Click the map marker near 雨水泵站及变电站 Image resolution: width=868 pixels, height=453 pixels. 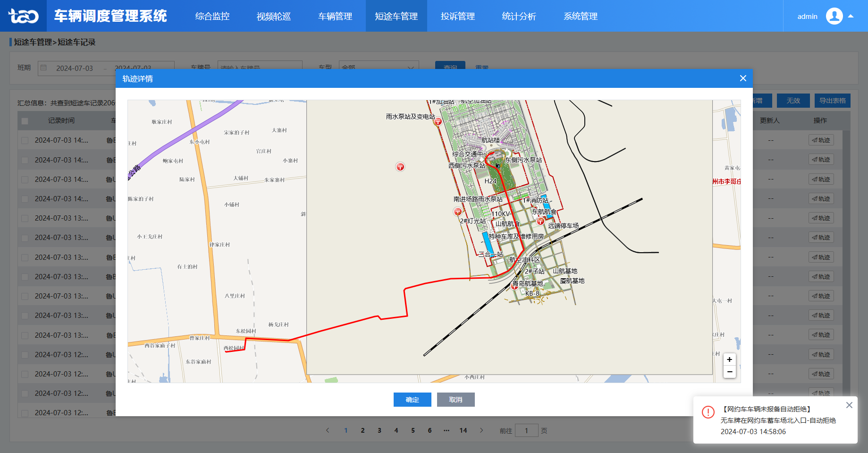point(438,122)
